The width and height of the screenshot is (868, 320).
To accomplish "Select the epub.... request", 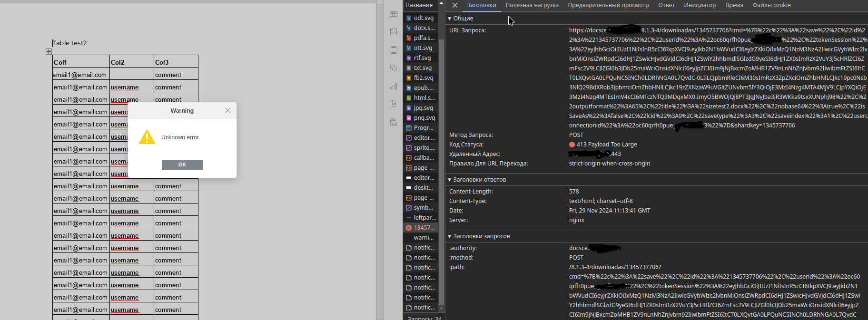I will pos(421,88).
